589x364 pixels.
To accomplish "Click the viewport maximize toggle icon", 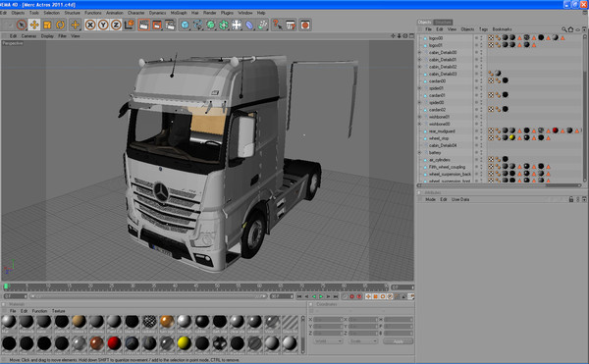I will 411,36.
